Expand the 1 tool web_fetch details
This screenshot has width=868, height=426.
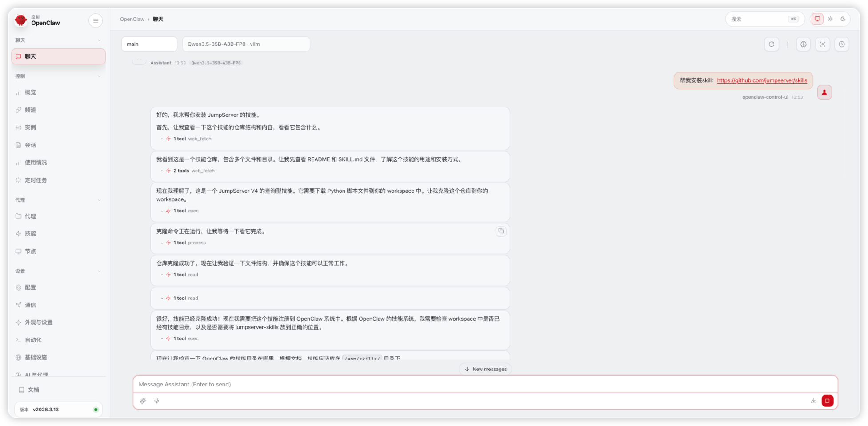click(187, 139)
